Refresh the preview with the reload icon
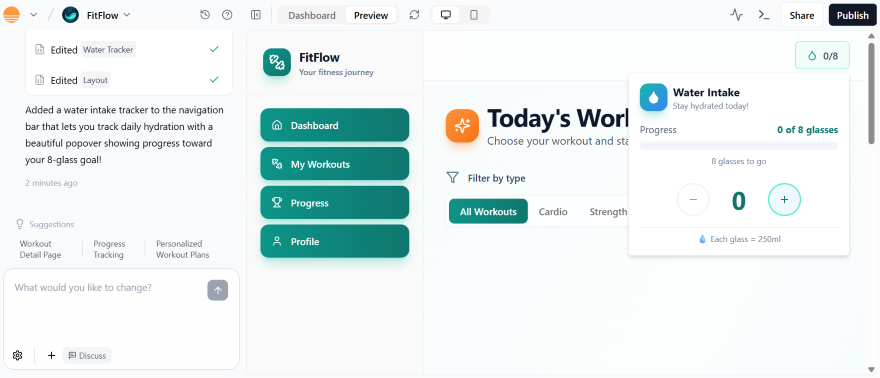 [x=414, y=15]
